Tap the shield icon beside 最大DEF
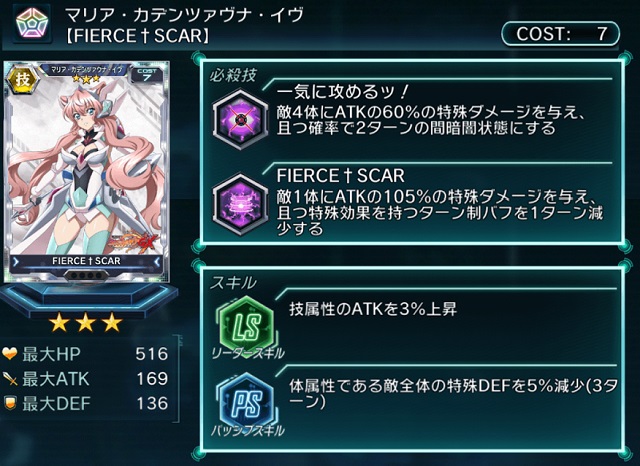Screen dimensions: 640x466 click(x=10, y=403)
